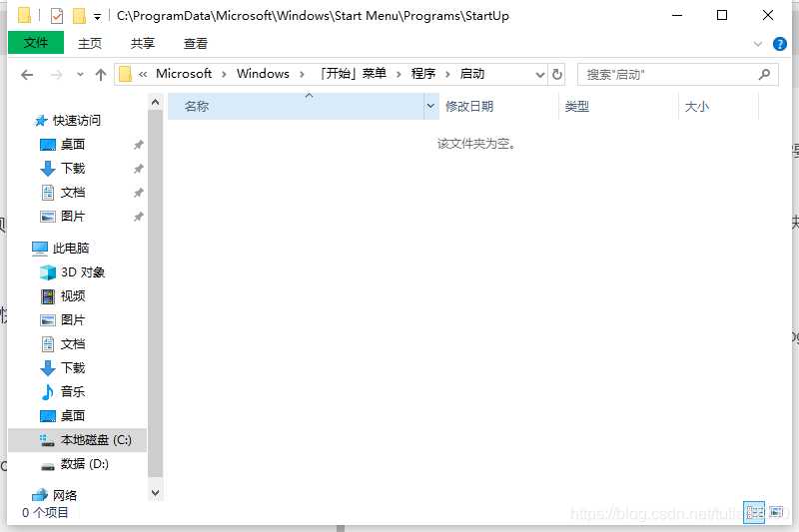This screenshot has width=799, height=532.
Task: Click the 桌面 icon under 此电脑
Action: click(48, 416)
